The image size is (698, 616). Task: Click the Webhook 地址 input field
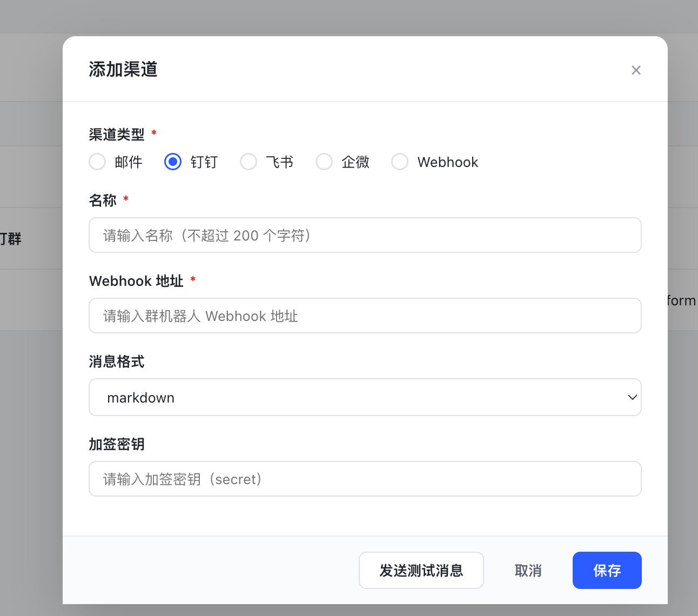(365, 316)
